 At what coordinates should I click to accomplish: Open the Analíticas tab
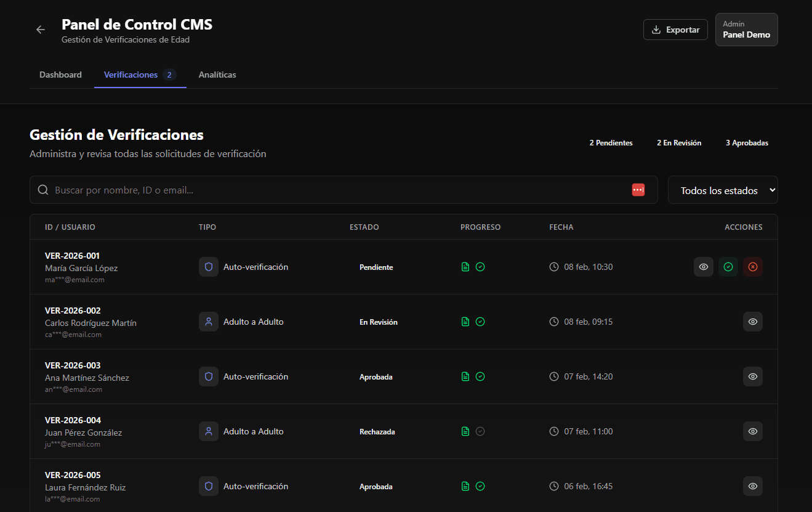coord(217,75)
